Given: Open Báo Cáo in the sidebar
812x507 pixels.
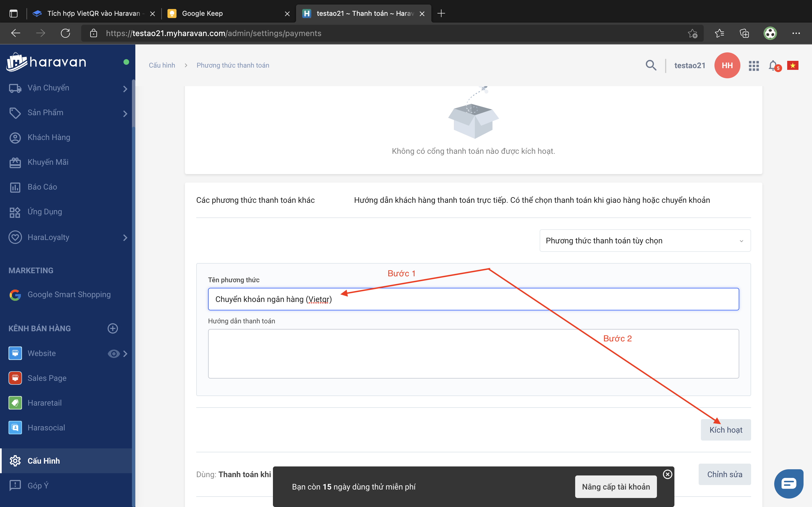Looking at the screenshot, I should click(x=42, y=187).
